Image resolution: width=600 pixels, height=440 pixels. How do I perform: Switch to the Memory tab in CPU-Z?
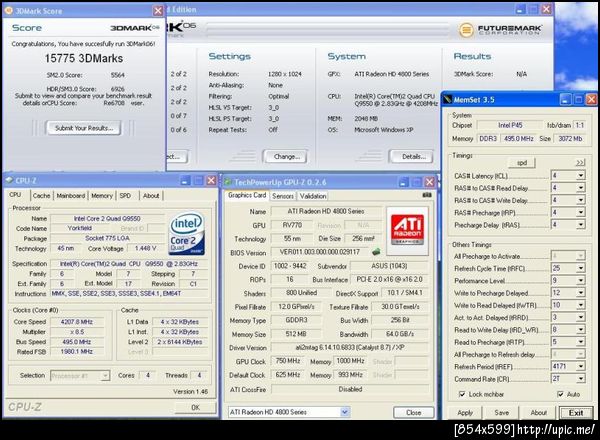click(x=102, y=196)
